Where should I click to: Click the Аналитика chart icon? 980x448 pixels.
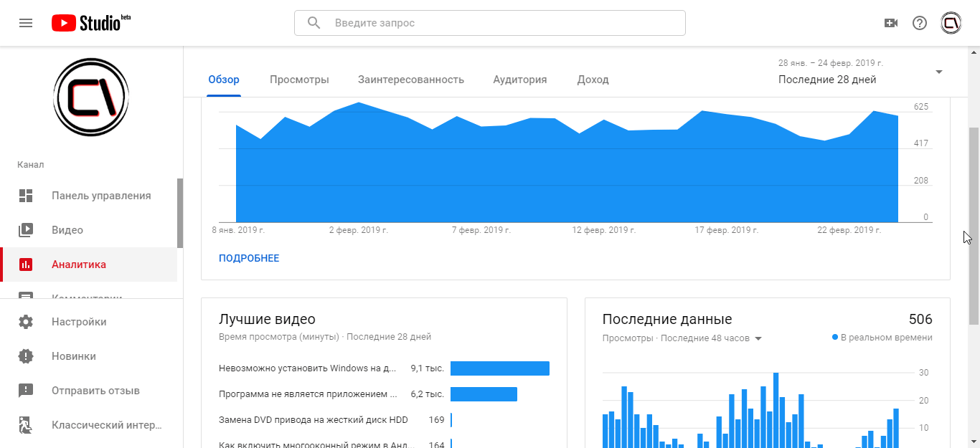click(x=26, y=264)
